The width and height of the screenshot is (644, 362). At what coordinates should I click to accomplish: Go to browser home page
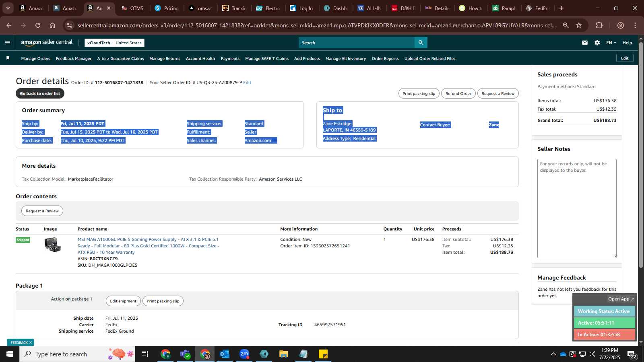click(x=52, y=25)
